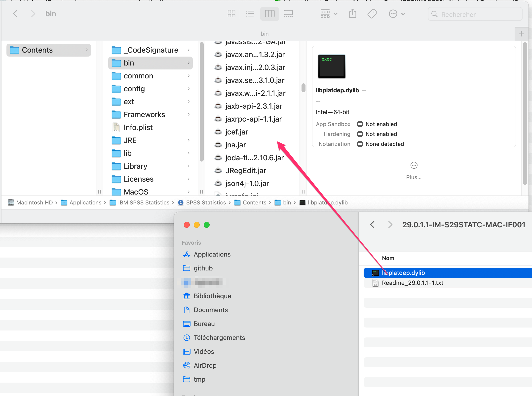Select column view button in toolbar
This screenshot has width=532, height=396.
(269, 14)
